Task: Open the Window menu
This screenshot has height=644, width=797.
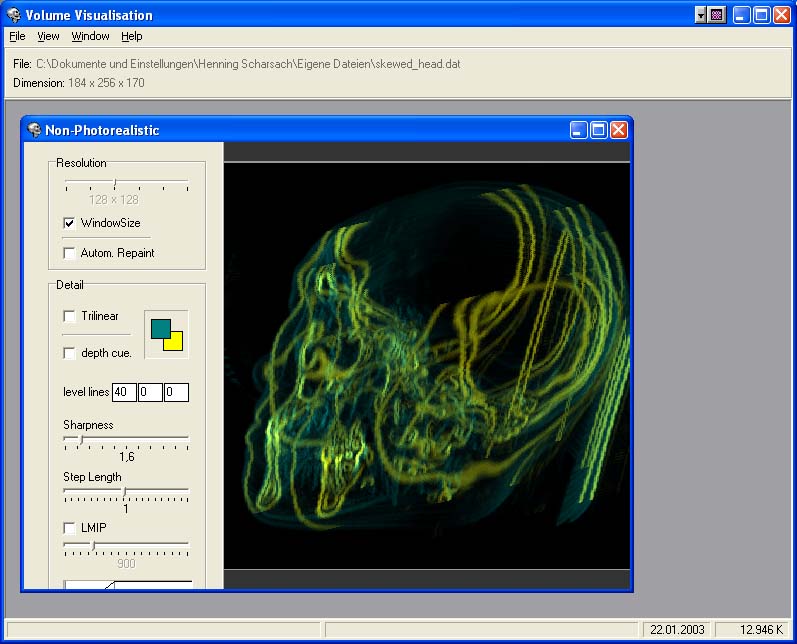Action: [90, 36]
